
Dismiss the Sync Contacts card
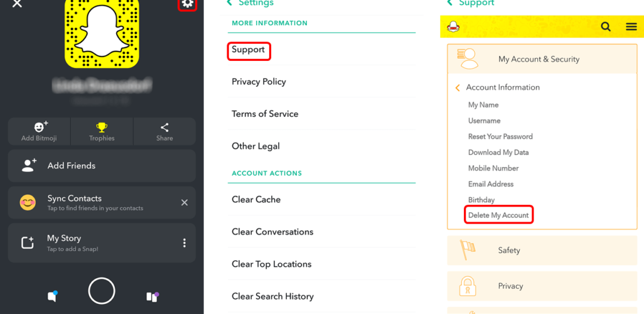click(185, 202)
